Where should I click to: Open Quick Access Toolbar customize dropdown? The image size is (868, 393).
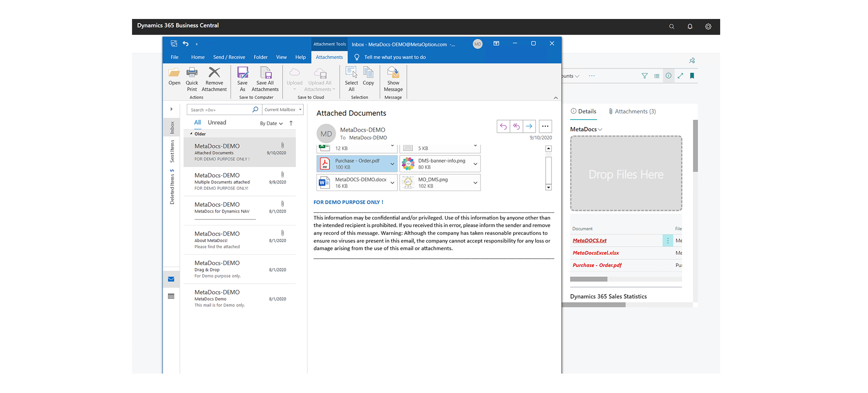tap(197, 44)
